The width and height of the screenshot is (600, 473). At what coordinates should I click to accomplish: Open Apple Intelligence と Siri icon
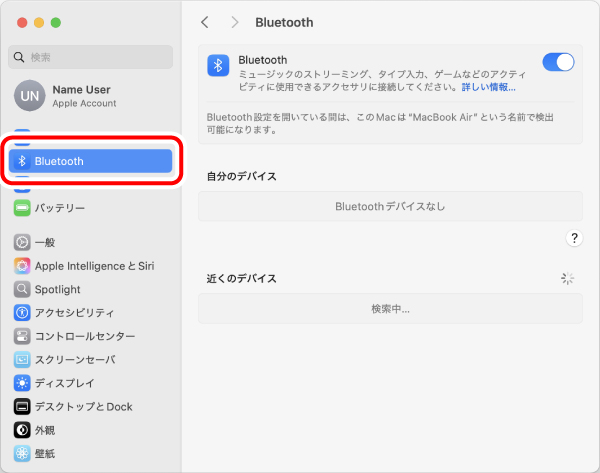[x=22, y=266]
